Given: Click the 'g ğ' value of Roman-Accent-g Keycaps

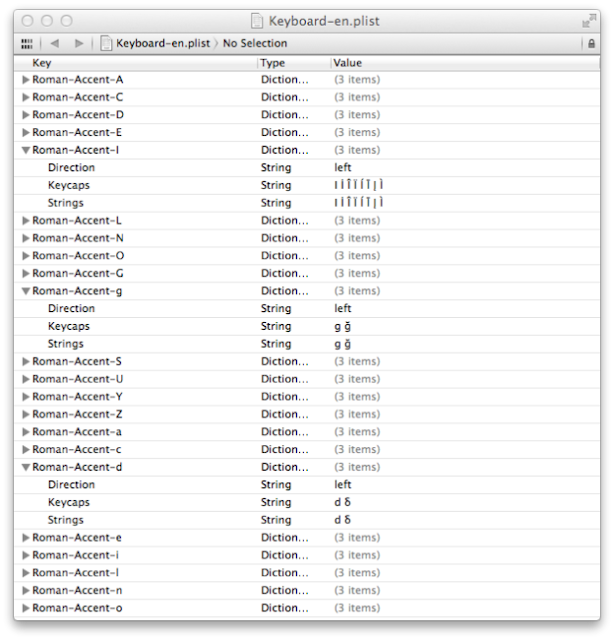Looking at the screenshot, I should (x=343, y=327).
